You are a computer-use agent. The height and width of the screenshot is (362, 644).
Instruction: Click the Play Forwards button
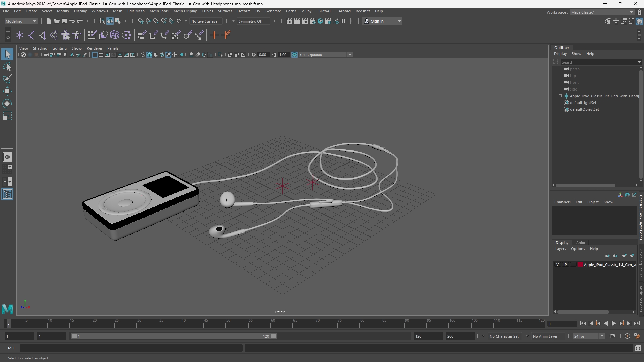[x=613, y=323]
